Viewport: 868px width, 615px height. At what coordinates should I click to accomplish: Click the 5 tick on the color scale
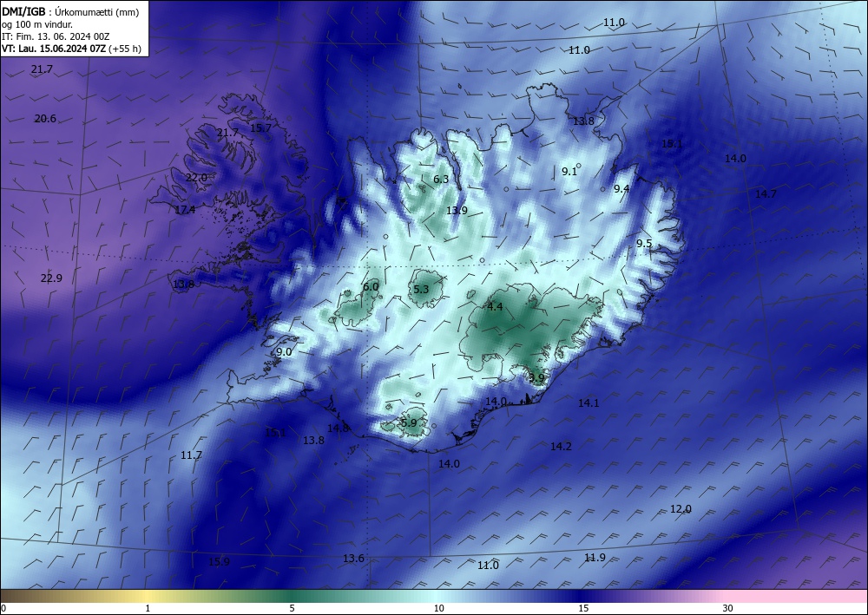(292, 608)
